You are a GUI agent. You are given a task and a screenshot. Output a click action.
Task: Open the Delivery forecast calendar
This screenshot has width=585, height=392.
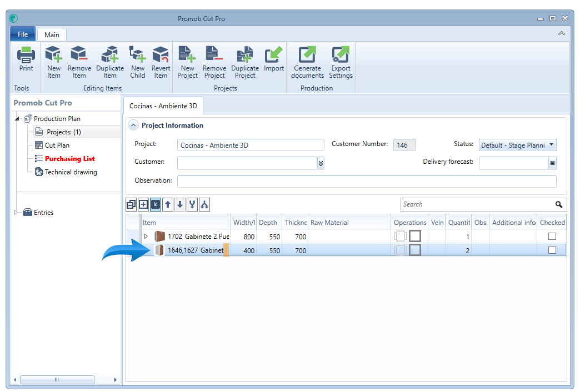(553, 163)
